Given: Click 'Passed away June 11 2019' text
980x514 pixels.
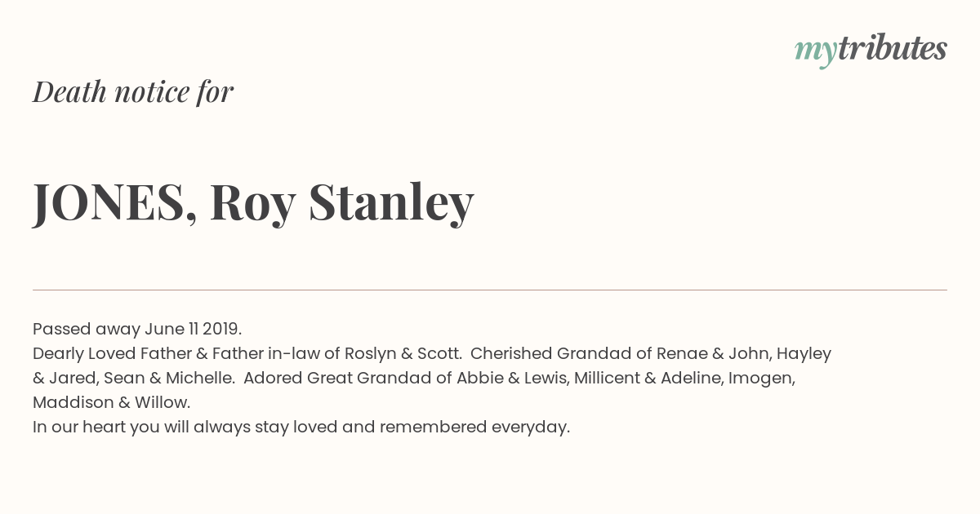Looking at the screenshot, I should coord(137,329).
